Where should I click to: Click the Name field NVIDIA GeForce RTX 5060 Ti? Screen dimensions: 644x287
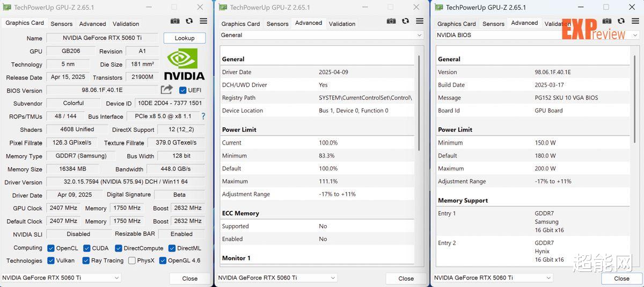click(102, 38)
